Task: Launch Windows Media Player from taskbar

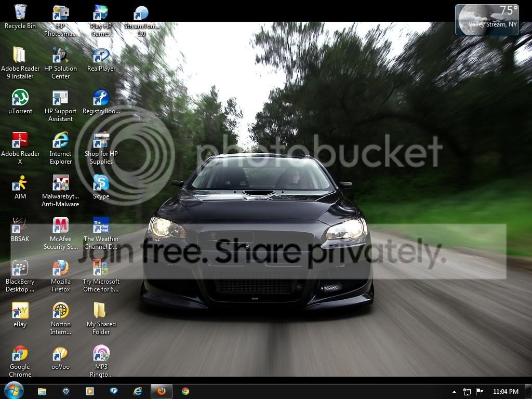Action: (90, 391)
